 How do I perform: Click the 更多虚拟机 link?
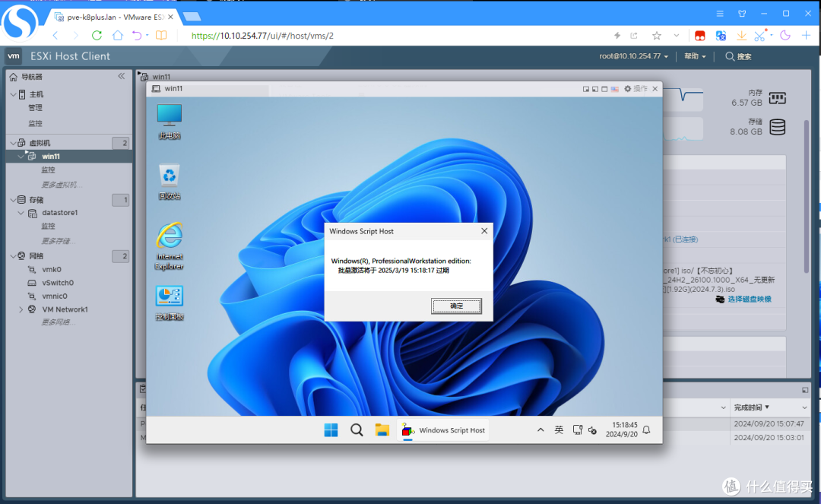(62, 184)
